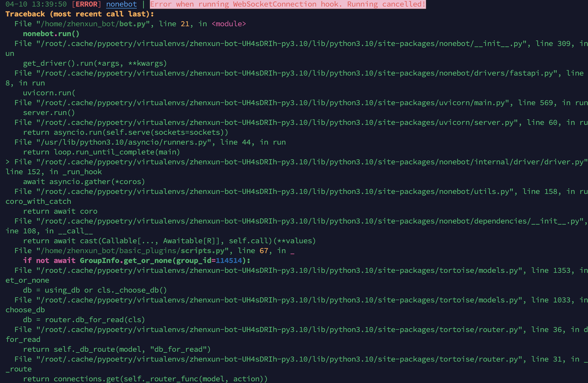Image resolution: width=588 pixels, height=383 pixels.
Task: Click the nonebot/drivers/fastapi.py frame line
Action: [299, 73]
